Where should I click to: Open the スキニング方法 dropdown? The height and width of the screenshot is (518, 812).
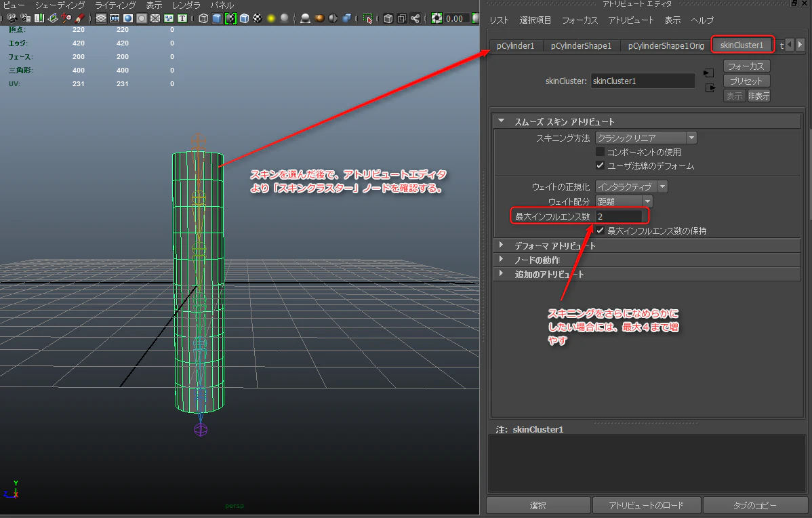tap(646, 138)
